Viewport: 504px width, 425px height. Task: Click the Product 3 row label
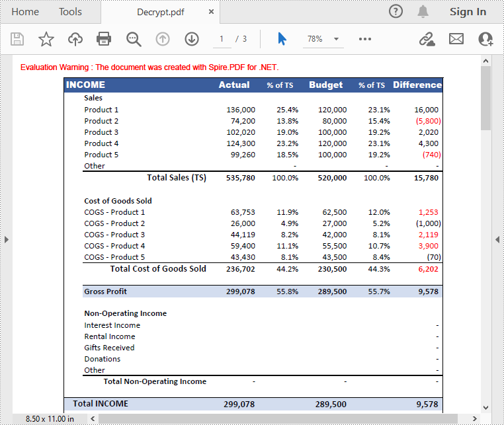pyautogui.click(x=101, y=132)
